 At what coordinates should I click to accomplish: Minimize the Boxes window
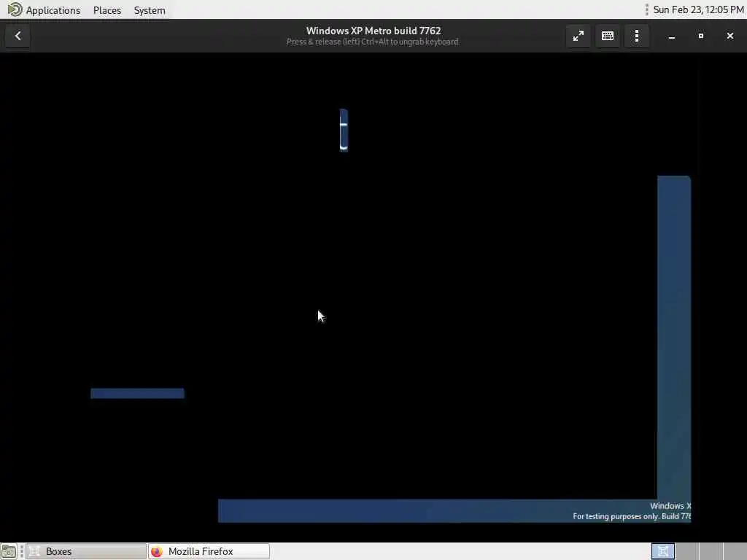672,36
